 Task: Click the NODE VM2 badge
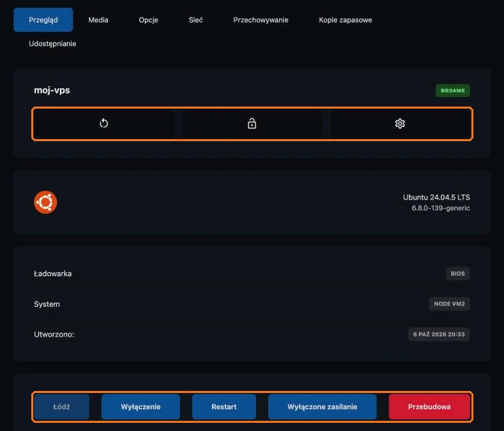click(450, 304)
